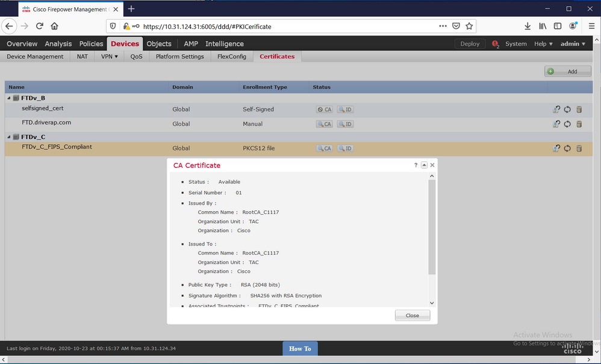Viewport: 601px width, 364px height.
Task: View ID certificate of FTDv_C_FIPS_Compliant
Action: [345, 149]
